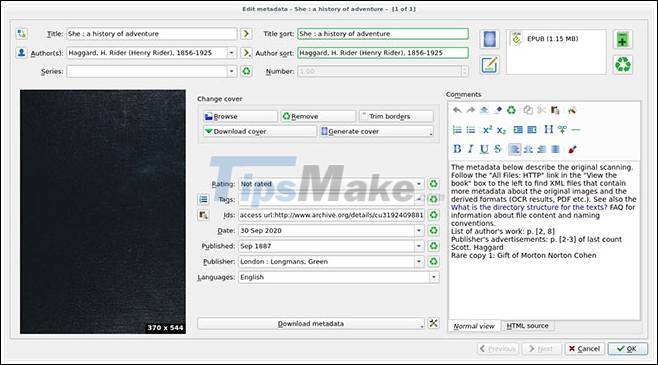The image size is (658, 365).
Task: Open the Download metadata options arrow
Action: [x=421, y=325]
